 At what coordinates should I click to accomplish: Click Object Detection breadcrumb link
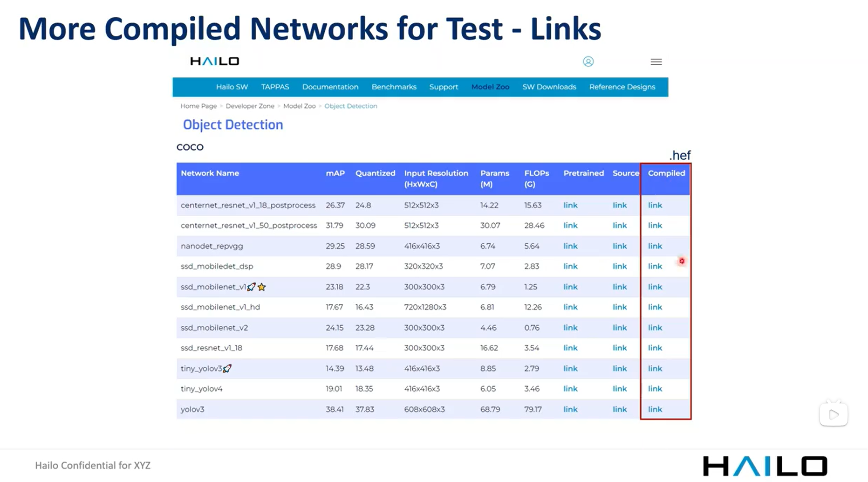point(350,106)
